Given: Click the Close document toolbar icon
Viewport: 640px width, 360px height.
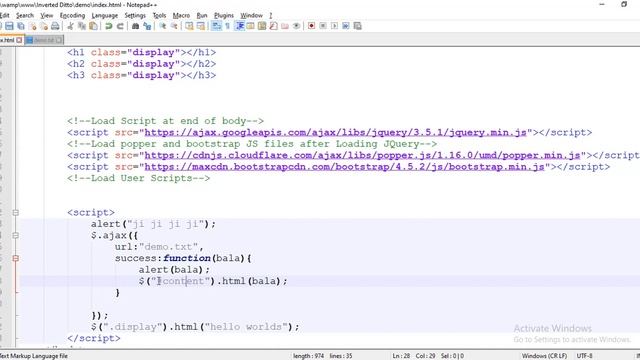Looking at the screenshot, I should click(x=32, y=26).
